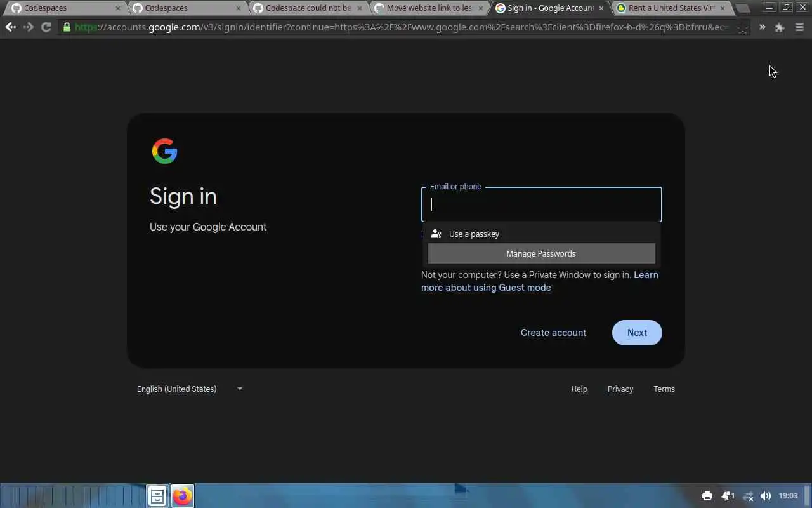Choose 'Use a passkey' from autofill popup

541,234
